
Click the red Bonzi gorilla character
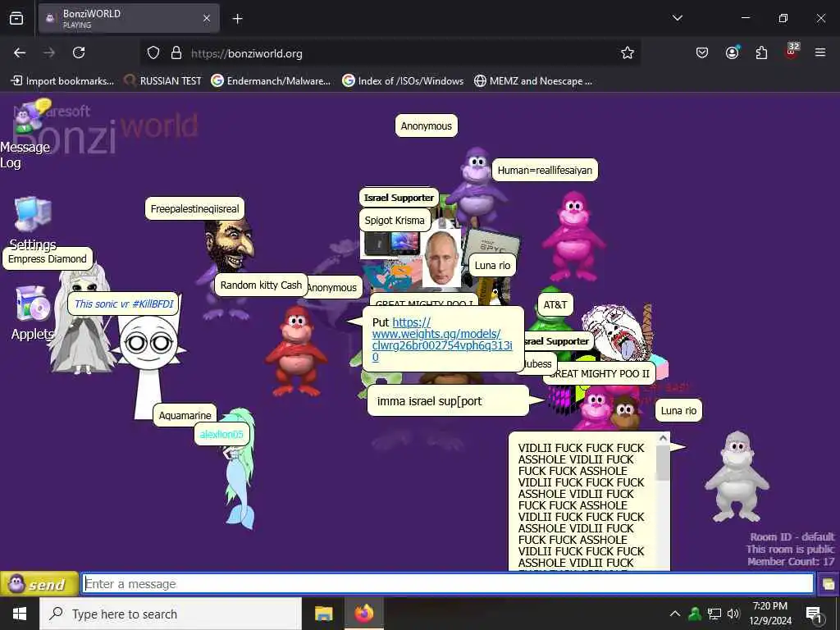click(x=296, y=351)
